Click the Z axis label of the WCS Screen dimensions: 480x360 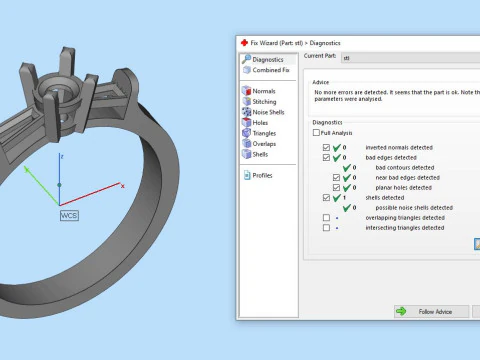coord(62,156)
